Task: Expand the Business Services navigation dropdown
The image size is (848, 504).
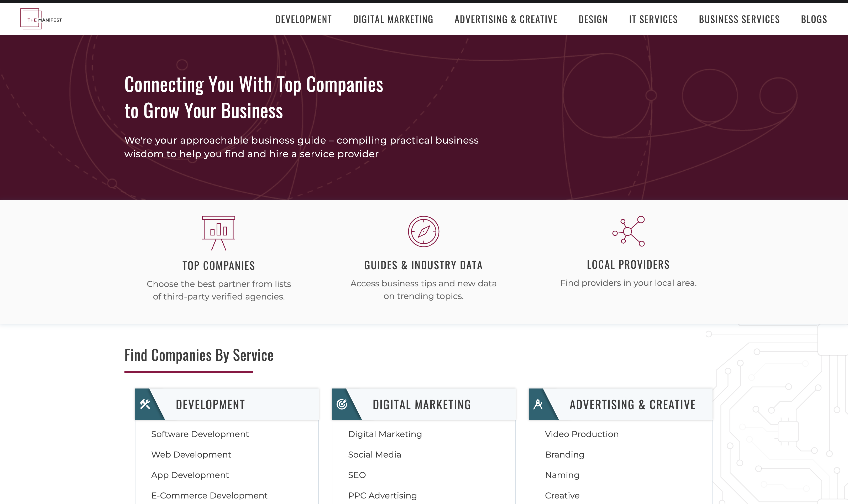Action: [x=739, y=19]
